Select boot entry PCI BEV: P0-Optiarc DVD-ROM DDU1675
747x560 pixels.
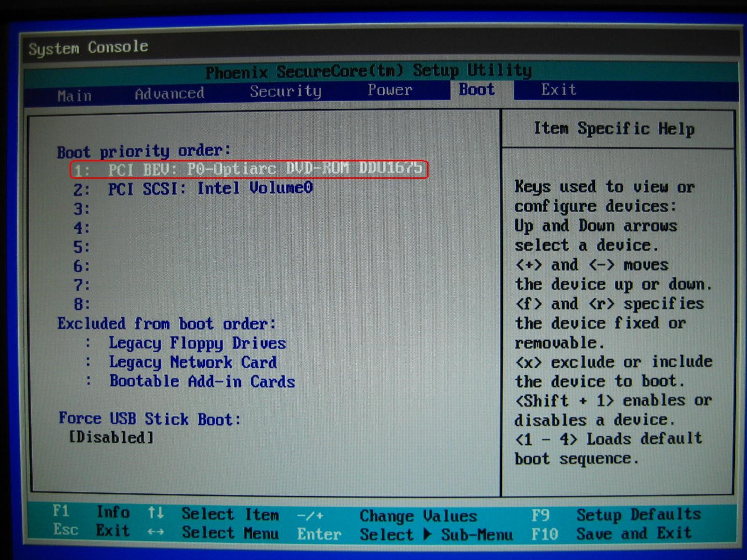tap(249, 169)
